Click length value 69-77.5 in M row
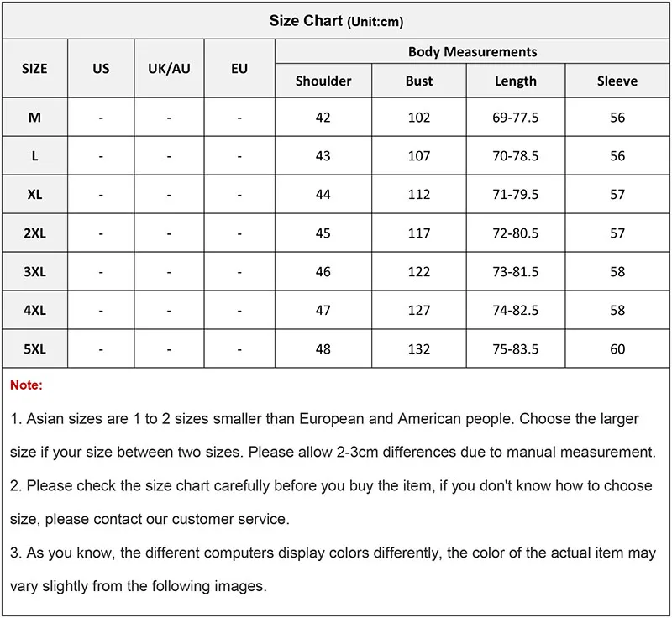The height and width of the screenshot is (618, 672). coord(516,117)
